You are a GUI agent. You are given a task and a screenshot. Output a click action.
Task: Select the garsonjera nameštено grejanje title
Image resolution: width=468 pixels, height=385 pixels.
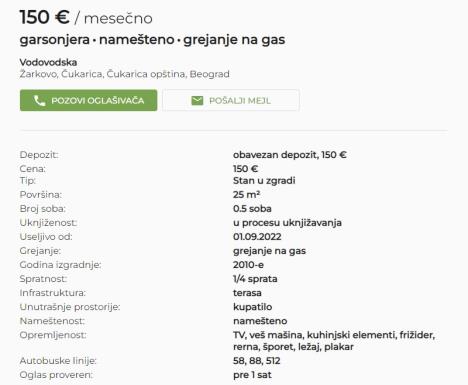[x=152, y=40]
